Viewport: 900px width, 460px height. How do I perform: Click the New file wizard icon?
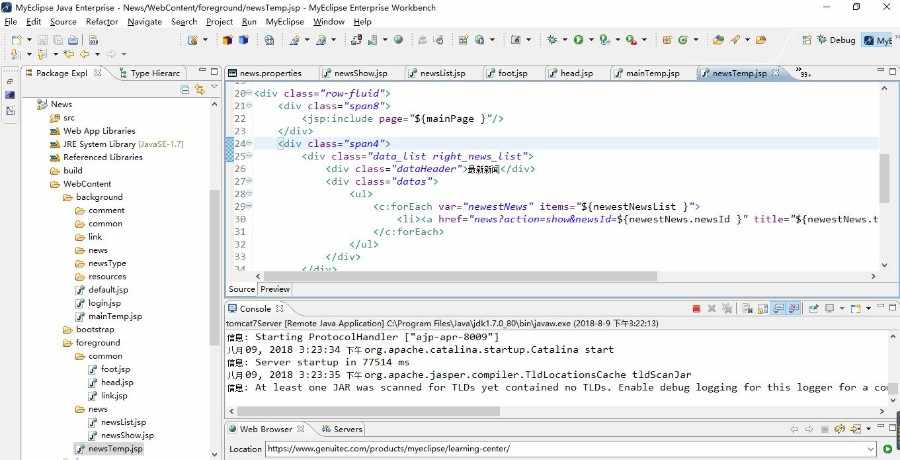coord(16,40)
